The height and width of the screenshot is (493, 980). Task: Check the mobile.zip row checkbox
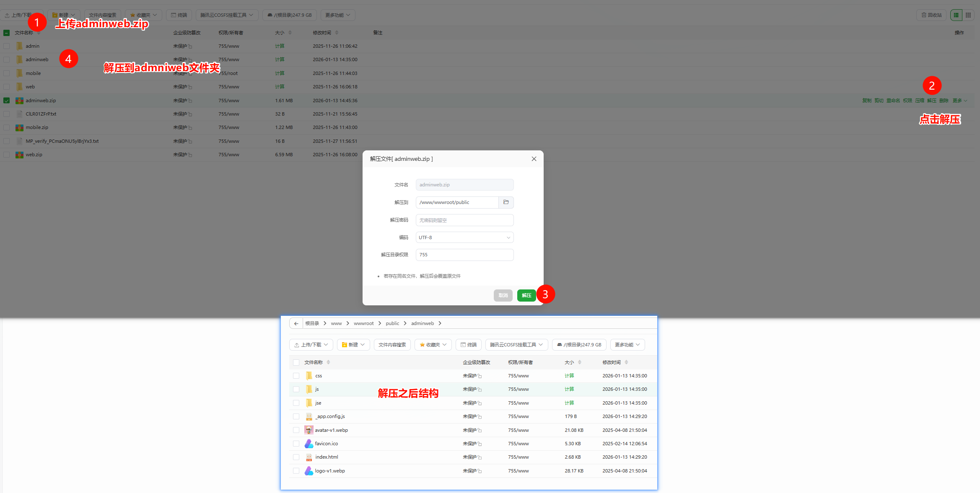pyautogui.click(x=6, y=127)
